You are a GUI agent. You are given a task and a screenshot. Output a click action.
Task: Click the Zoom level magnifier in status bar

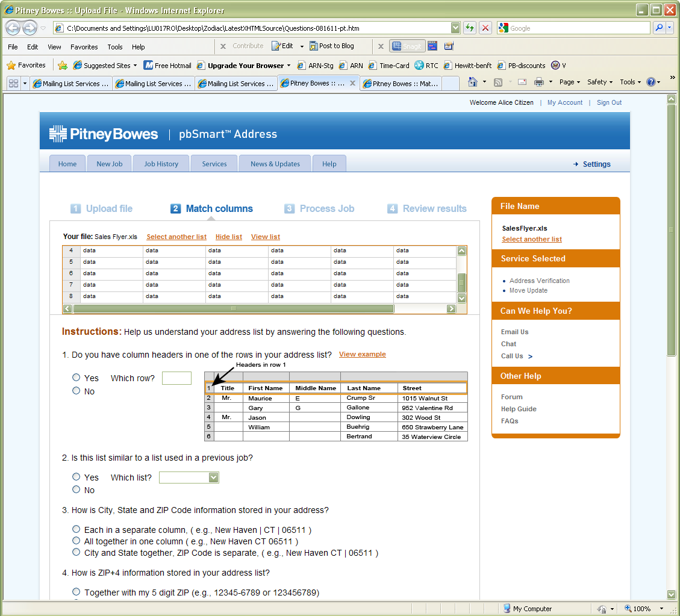[x=628, y=609]
